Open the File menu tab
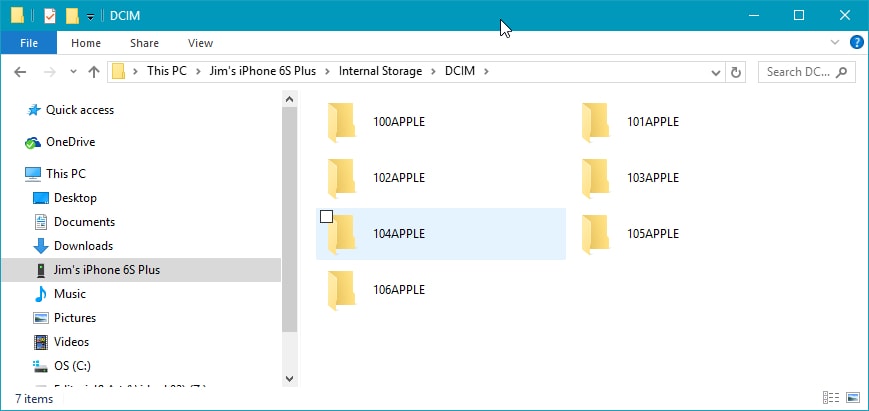This screenshot has width=869, height=411. pyautogui.click(x=29, y=43)
